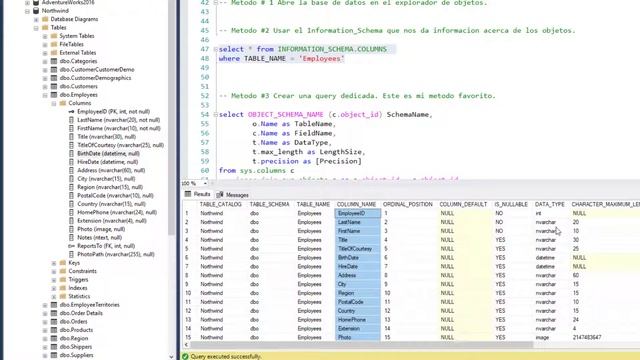
Task: Collapse code region at line 54
Action: coord(216,115)
